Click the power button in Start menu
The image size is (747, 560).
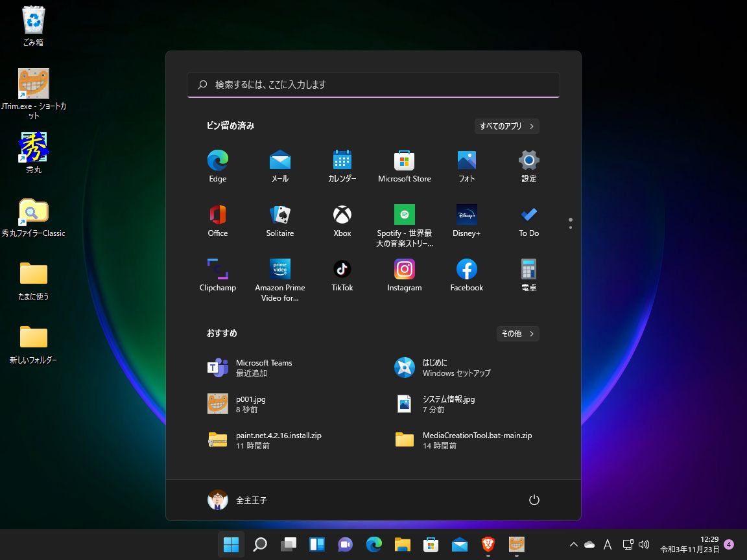(x=534, y=500)
